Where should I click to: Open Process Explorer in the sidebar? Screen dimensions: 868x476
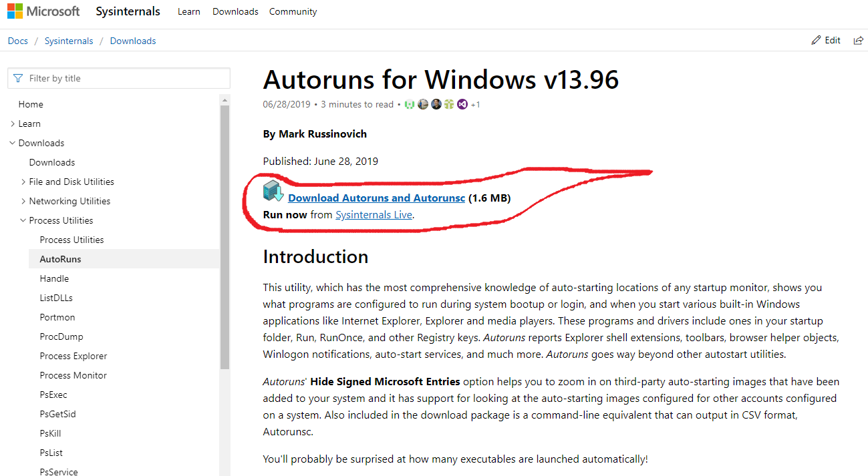[x=74, y=356]
